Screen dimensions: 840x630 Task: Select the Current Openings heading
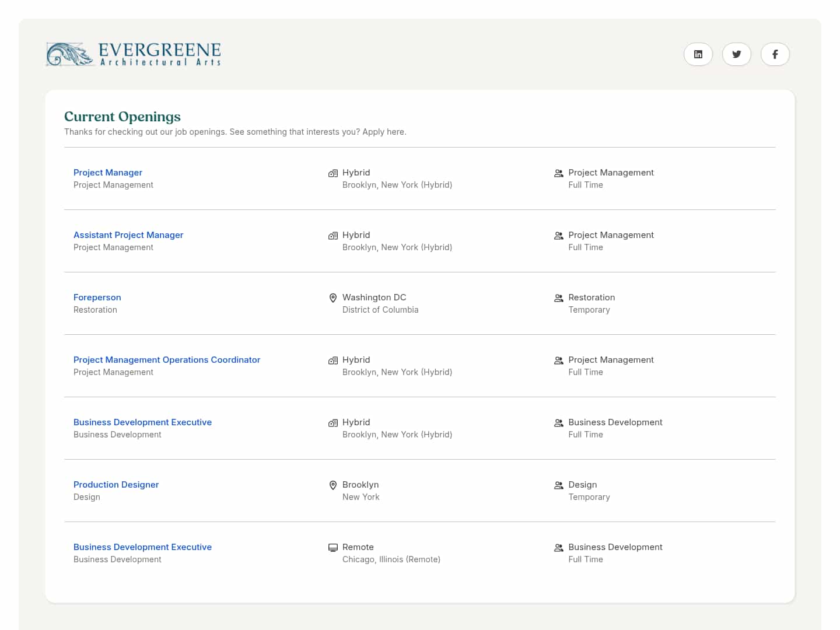click(123, 117)
